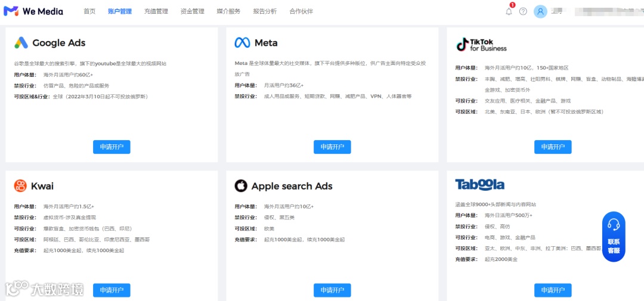Click 申请开户 under TikTok for Business
The image size is (644, 301).
click(x=553, y=147)
